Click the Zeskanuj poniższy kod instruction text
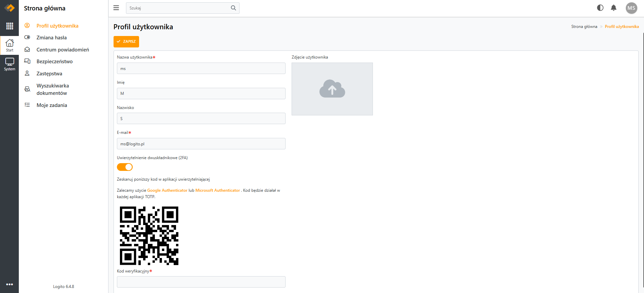Screen dimensions: 644x293 click(163, 179)
